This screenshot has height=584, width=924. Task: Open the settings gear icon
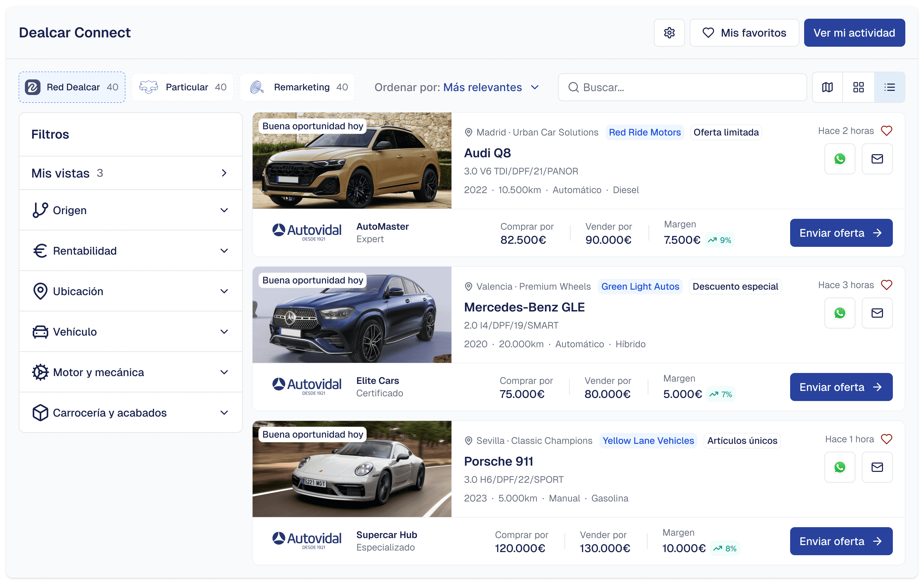669,33
